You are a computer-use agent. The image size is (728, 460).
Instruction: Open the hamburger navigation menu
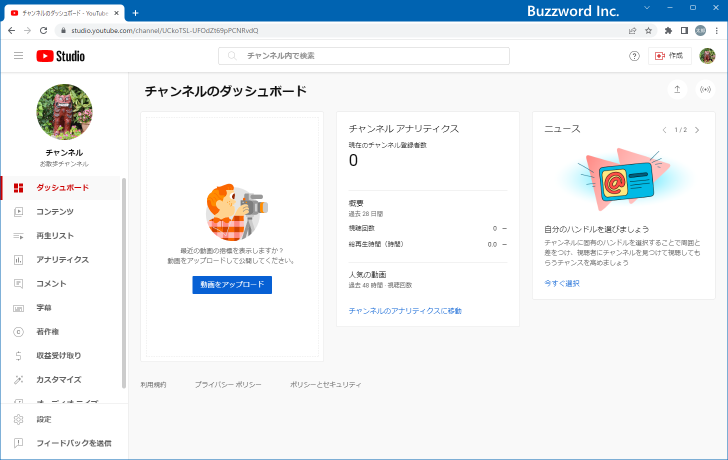click(x=19, y=56)
